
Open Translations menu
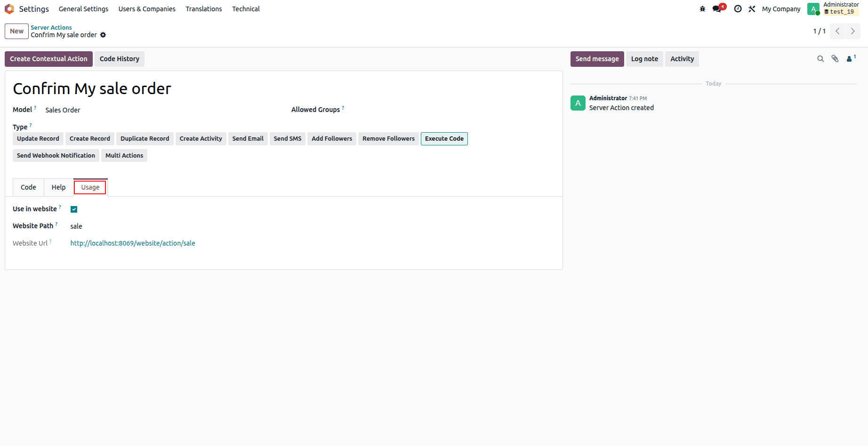tap(204, 9)
